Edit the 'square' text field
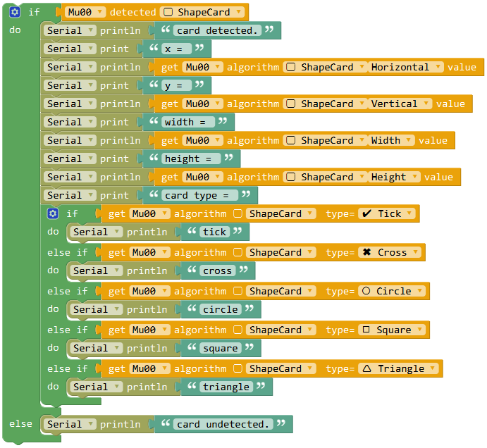 point(221,348)
